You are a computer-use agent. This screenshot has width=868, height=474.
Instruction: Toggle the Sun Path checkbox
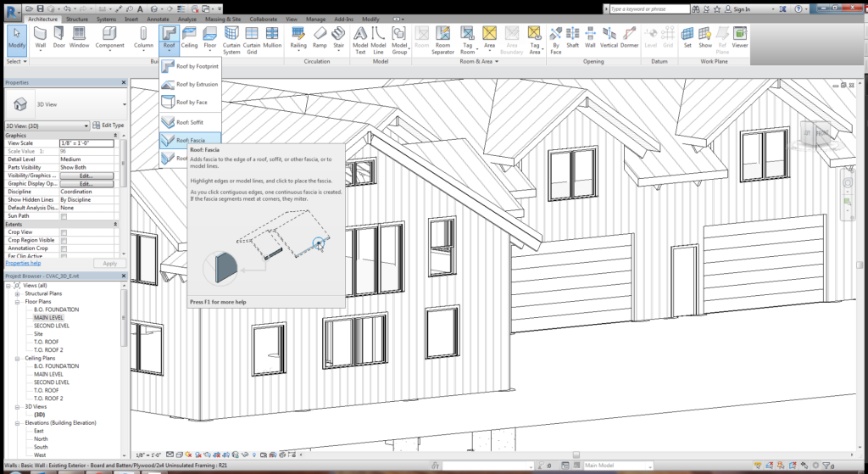pyautogui.click(x=64, y=216)
